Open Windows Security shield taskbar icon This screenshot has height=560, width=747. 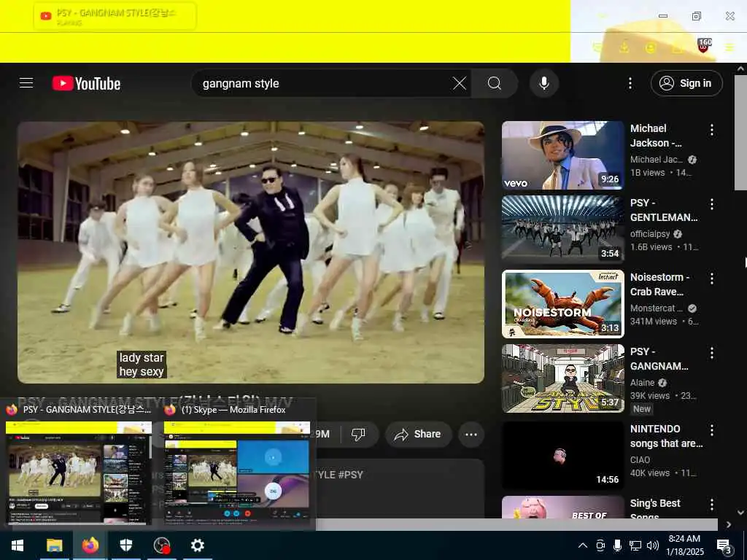click(125, 545)
